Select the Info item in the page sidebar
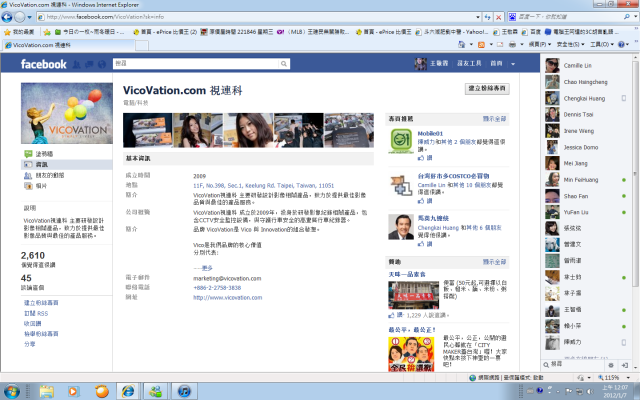This screenshot has width=640, height=400. pyautogui.click(x=67, y=164)
